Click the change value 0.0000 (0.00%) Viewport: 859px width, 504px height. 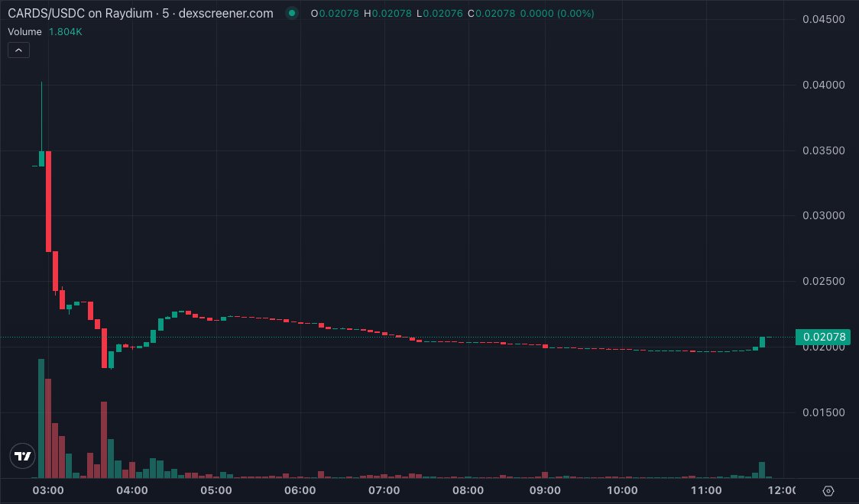(x=557, y=14)
